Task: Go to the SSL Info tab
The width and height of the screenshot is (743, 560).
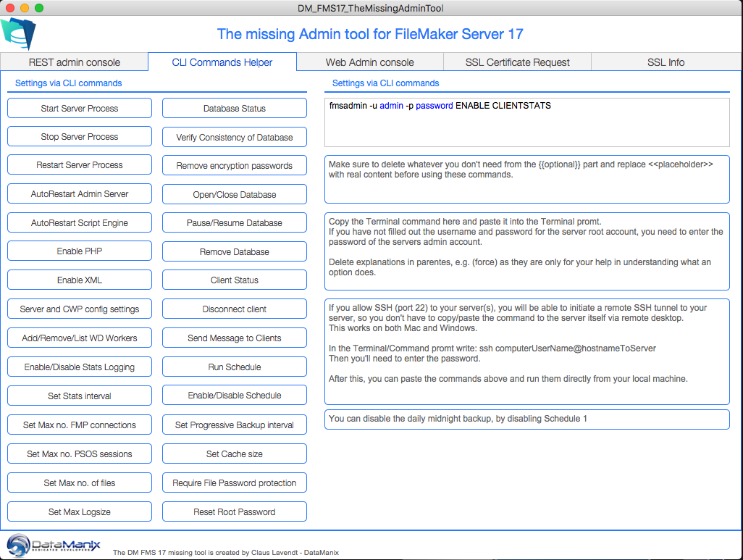Action: (x=666, y=62)
